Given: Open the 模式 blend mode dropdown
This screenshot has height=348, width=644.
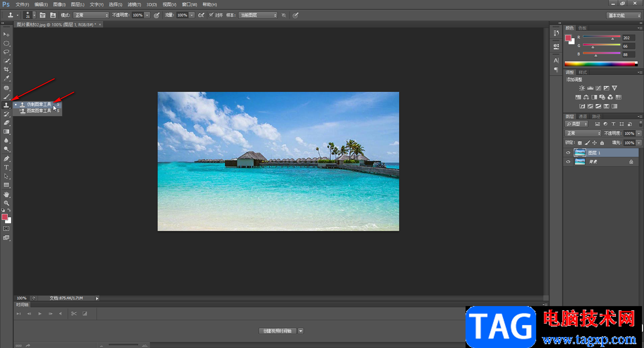Looking at the screenshot, I should coord(91,15).
